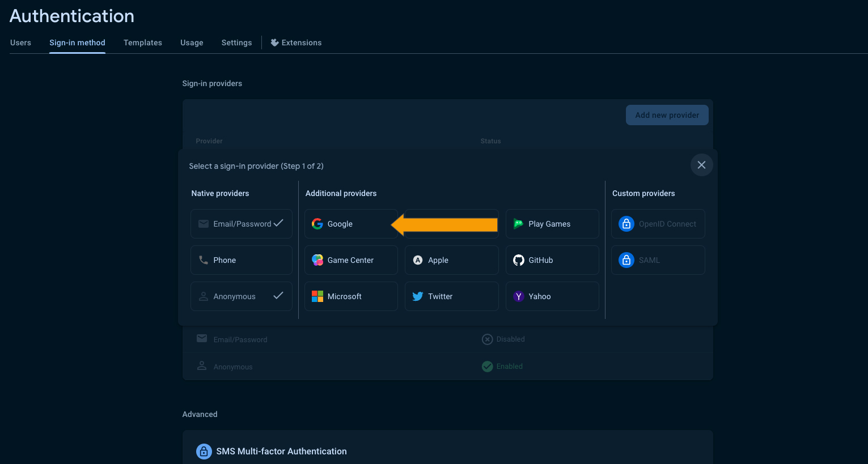
Task: Click the OpenID Connect lock icon
Action: (626, 224)
